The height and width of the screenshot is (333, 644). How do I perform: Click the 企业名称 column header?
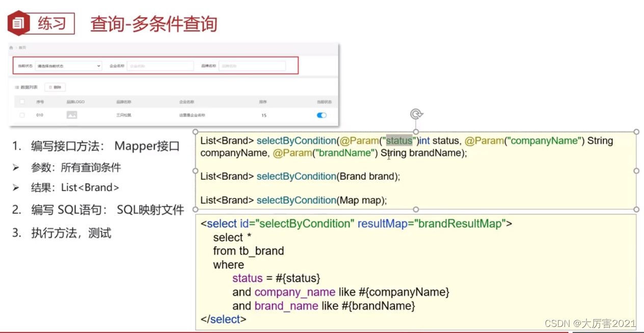(186, 102)
